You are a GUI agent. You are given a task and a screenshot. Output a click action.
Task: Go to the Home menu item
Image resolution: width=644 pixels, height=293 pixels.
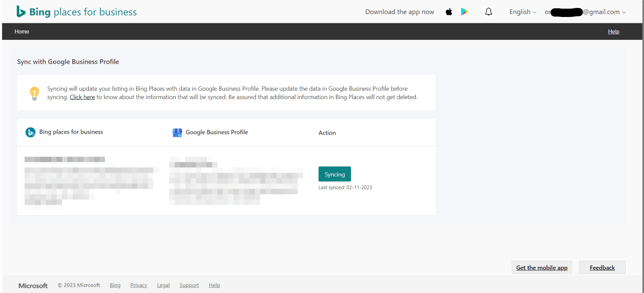pyautogui.click(x=22, y=32)
